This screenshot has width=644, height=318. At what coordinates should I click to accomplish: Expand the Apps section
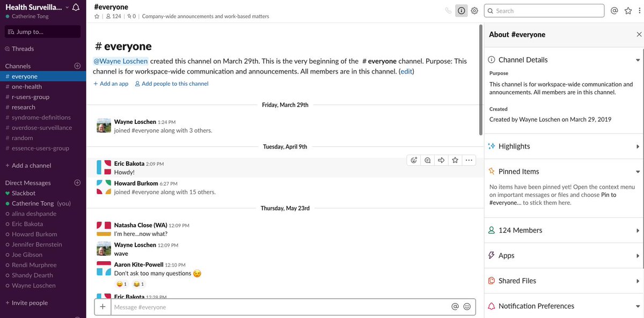click(638, 256)
